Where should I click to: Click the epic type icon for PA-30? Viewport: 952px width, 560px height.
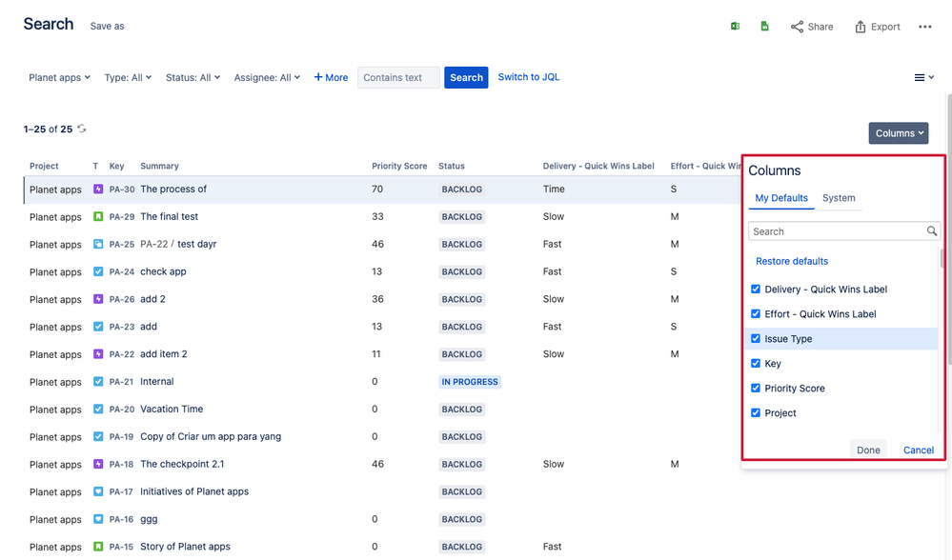(x=98, y=190)
